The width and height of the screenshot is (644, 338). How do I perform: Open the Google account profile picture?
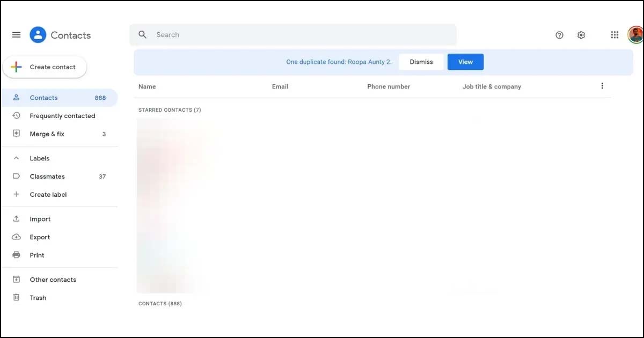[635, 35]
